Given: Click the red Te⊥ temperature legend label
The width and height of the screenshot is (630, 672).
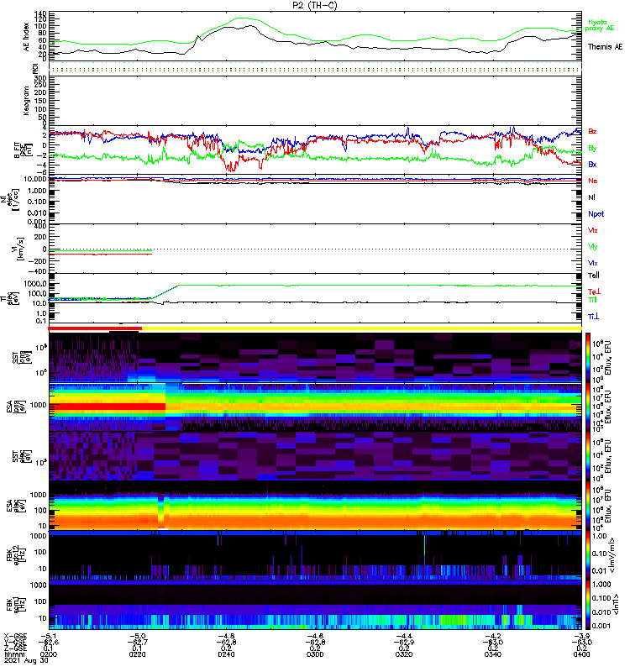Looking at the screenshot, I should pos(593,291).
